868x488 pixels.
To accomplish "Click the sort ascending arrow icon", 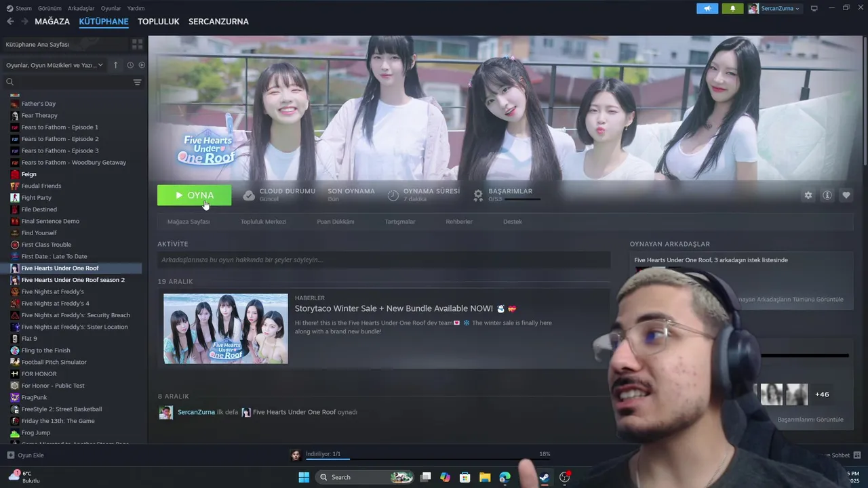I will point(115,65).
